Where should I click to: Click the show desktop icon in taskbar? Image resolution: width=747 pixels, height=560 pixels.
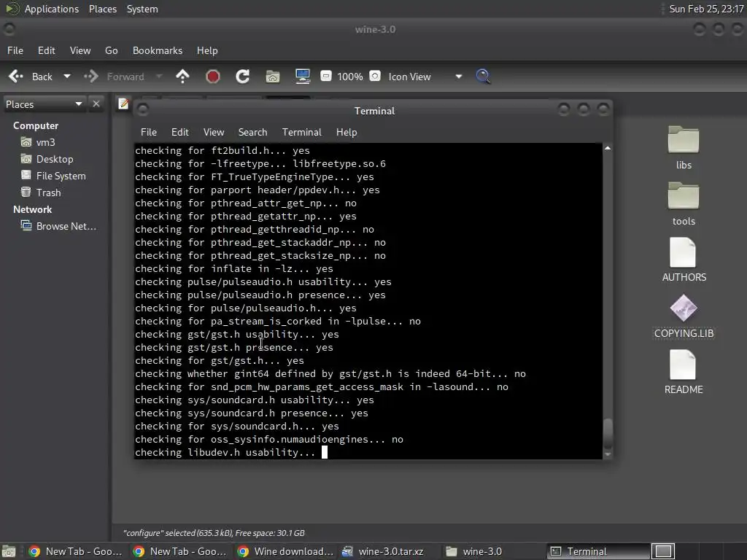tap(9, 551)
